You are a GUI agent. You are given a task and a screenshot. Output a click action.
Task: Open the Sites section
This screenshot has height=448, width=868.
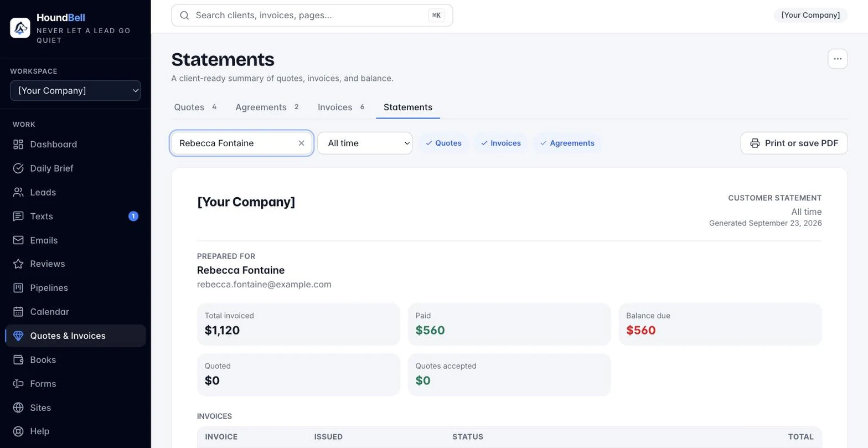(75, 408)
